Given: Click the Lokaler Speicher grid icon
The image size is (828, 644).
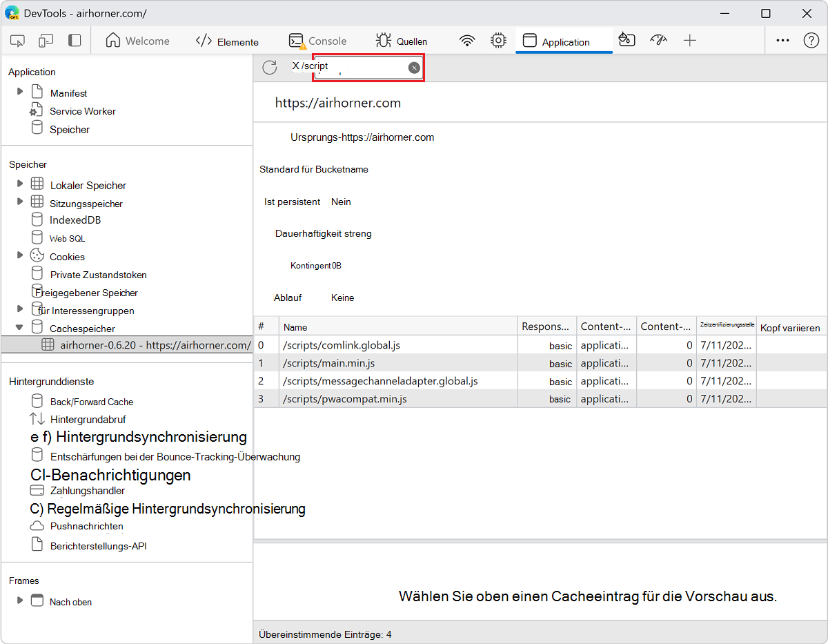Looking at the screenshot, I should [x=37, y=184].
